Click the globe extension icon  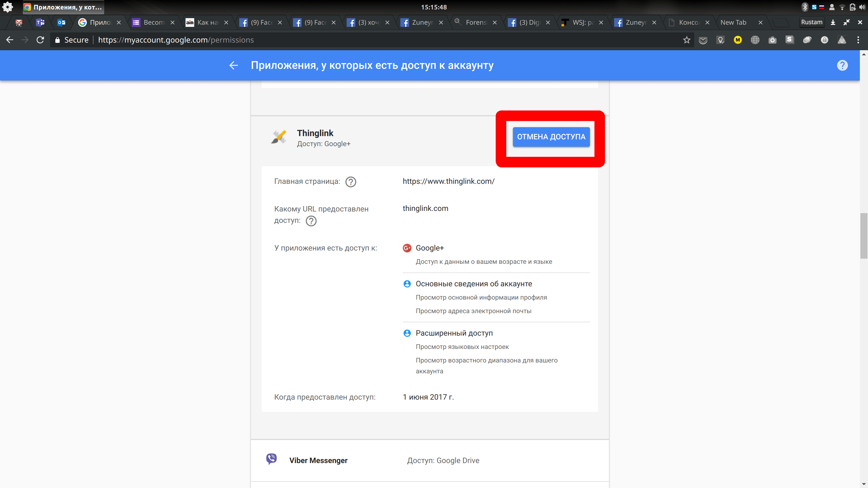click(755, 40)
